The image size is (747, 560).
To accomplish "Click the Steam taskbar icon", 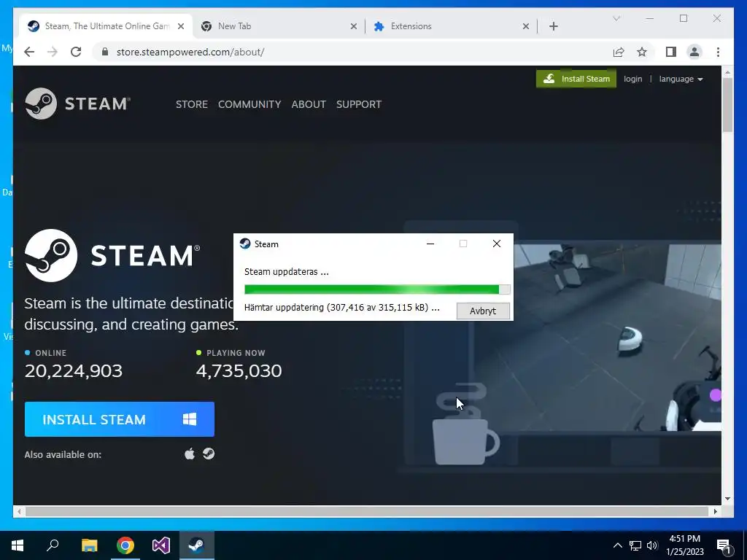I will point(197,545).
